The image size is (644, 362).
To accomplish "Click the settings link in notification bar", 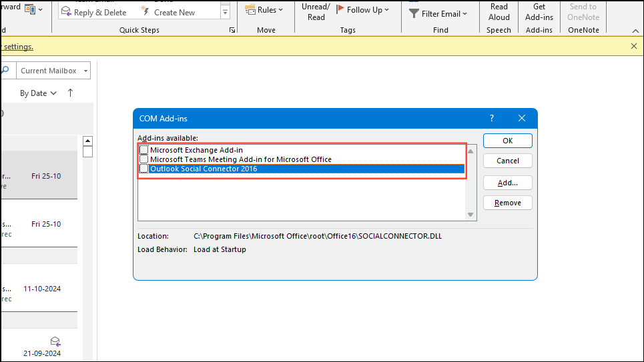I will (19, 47).
